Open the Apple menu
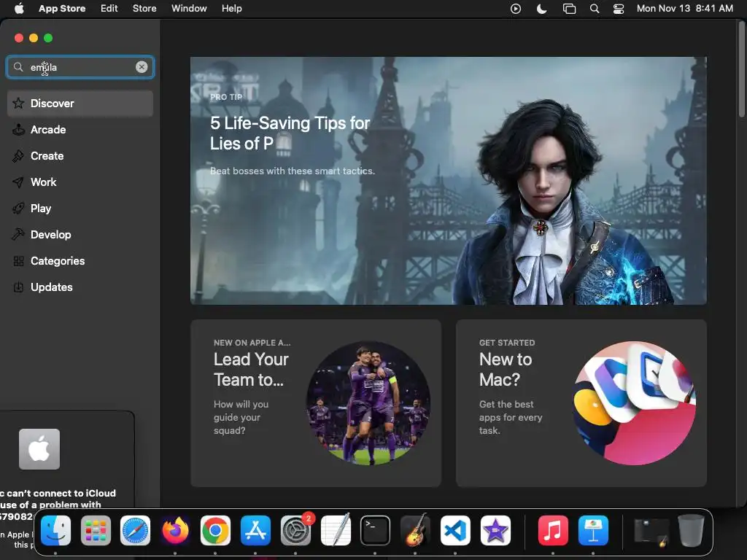The height and width of the screenshot is (560, 747). (x=19, y=8)
